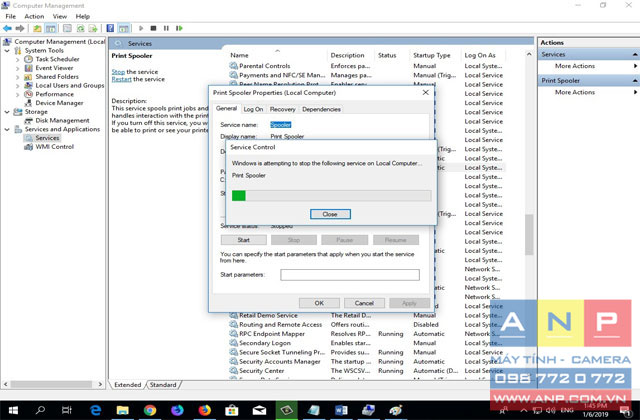This screenshot has height=420, width=640.
Task: Open Device Manager in the tree
Action: (x=59, y=103)
